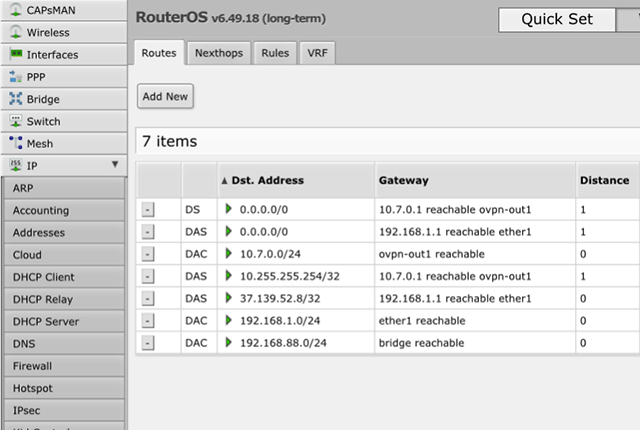Open Addresses in IP submenu

click(x=64, y=233)
